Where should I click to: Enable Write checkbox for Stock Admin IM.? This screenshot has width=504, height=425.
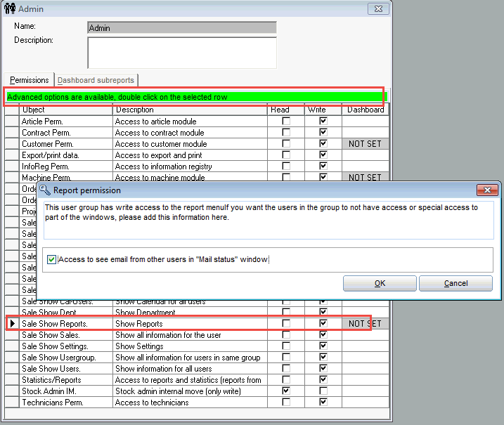[x=323, y=391]
